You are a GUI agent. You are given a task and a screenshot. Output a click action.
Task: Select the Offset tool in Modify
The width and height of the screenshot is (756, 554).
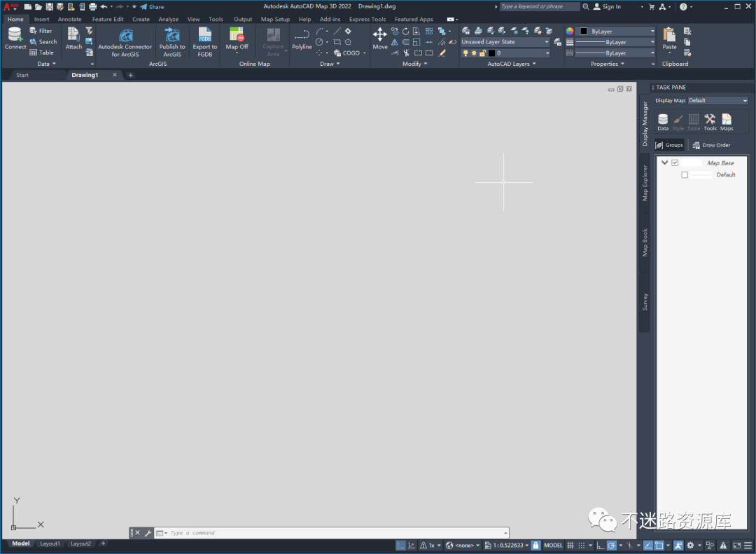[405, 42]
